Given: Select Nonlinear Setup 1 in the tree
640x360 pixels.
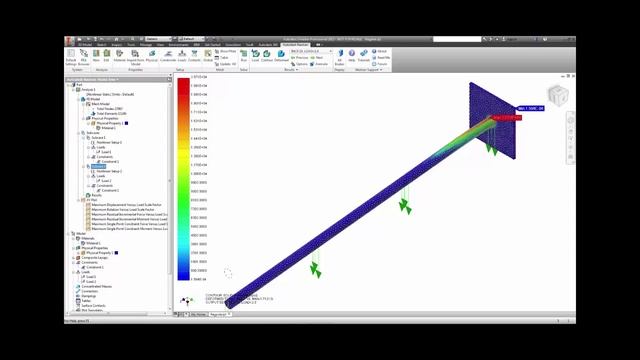Looking at the screenshot, I should (x=109, y=142).
